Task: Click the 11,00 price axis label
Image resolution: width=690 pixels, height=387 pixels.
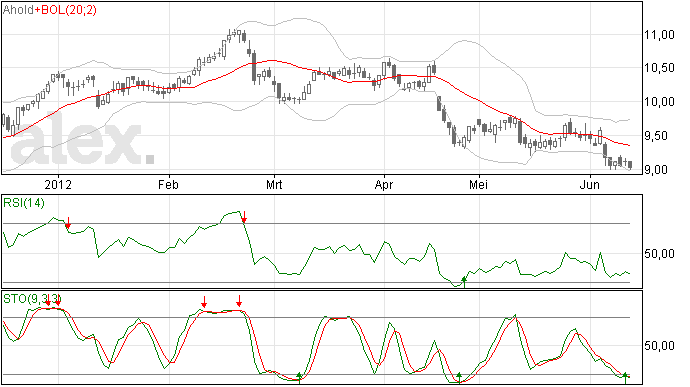Action: point(659,35)
